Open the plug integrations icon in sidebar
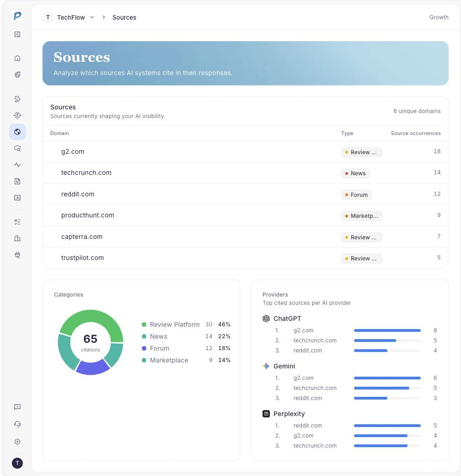Image resolution: width=461 pixels, height=476 pixels. click(17, 255)
